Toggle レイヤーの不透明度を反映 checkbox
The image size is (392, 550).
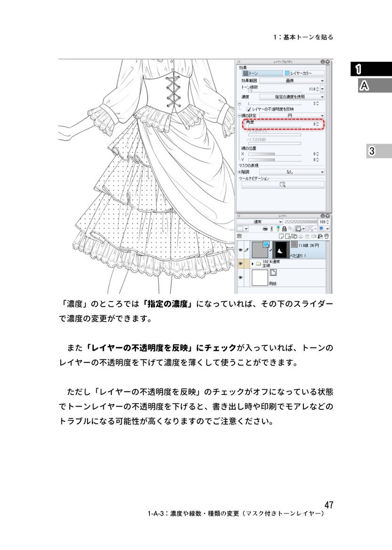click(x=249, y=109)
